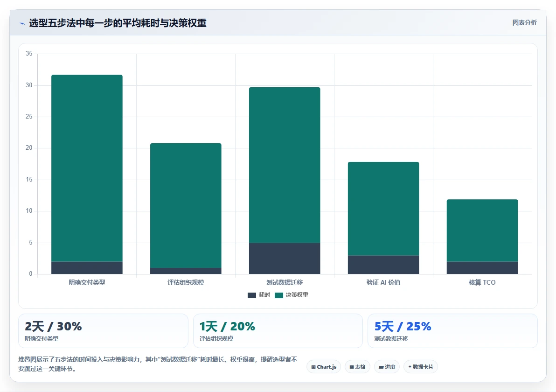Viewport: 556px width, 392px height.
Task: Click the dark 耗时 segment for 验证 AI 价值
Action: click(x=383, y=265)
